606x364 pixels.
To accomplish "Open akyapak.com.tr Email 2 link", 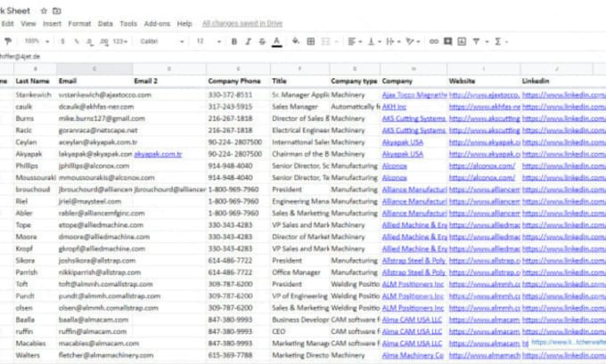I will click(x=158, y=154).
